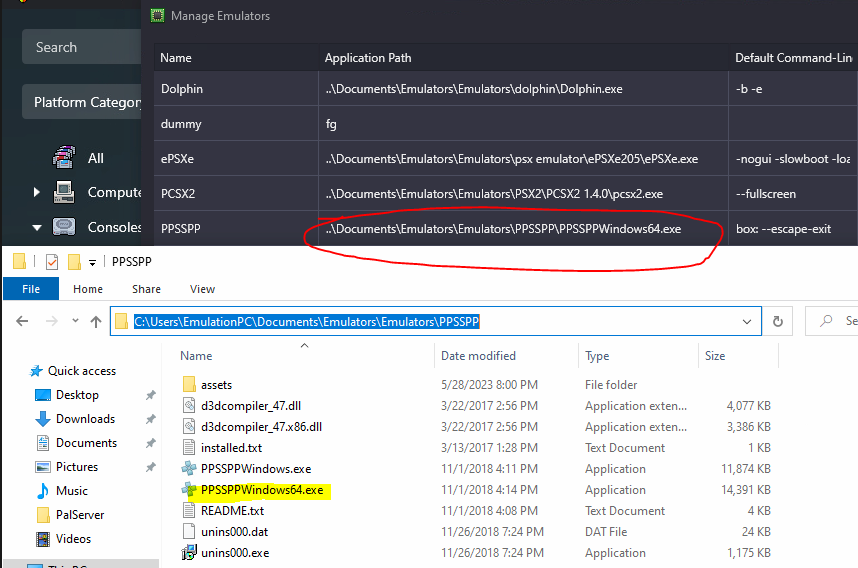Screen dimensions: 858x568
Task: Unpin Pictures using its pin icon
Action: 150,467
